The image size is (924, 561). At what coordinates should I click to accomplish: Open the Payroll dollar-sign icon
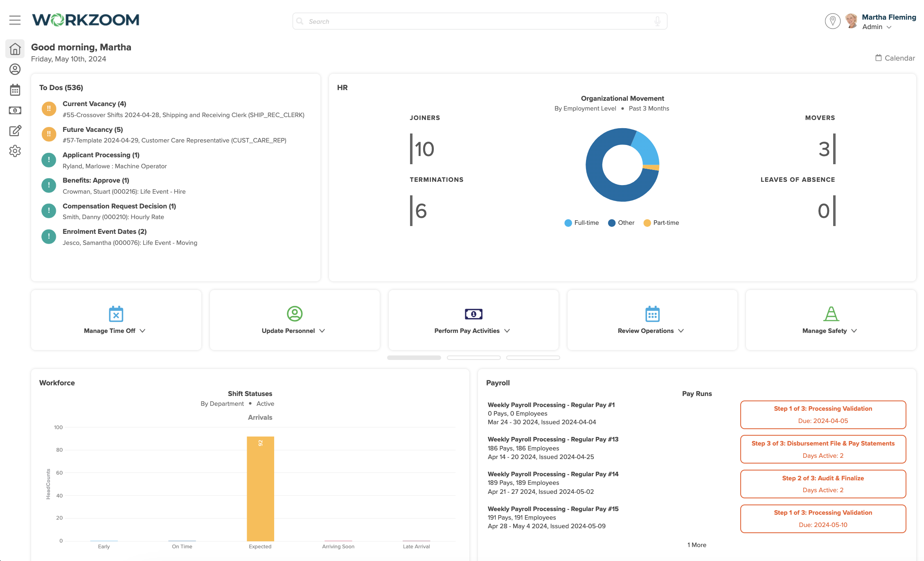pos(15,110)
